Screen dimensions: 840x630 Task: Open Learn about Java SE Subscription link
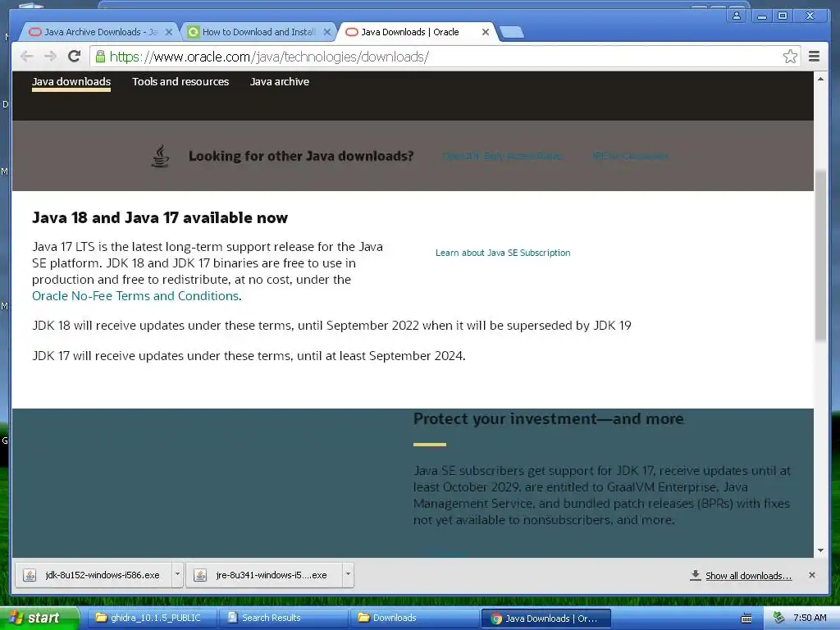tap(503, 253)
